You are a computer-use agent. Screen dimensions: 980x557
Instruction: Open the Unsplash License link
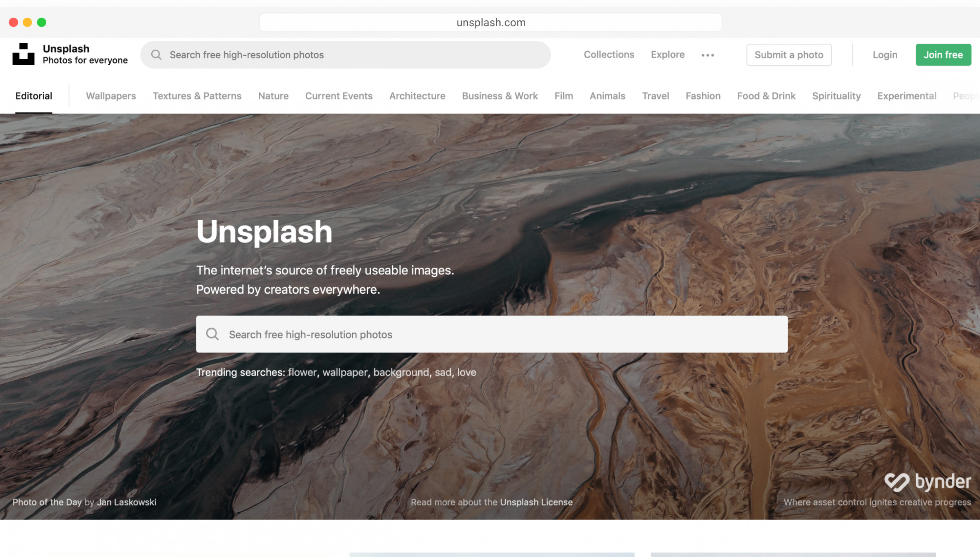(x=536, y=502)
